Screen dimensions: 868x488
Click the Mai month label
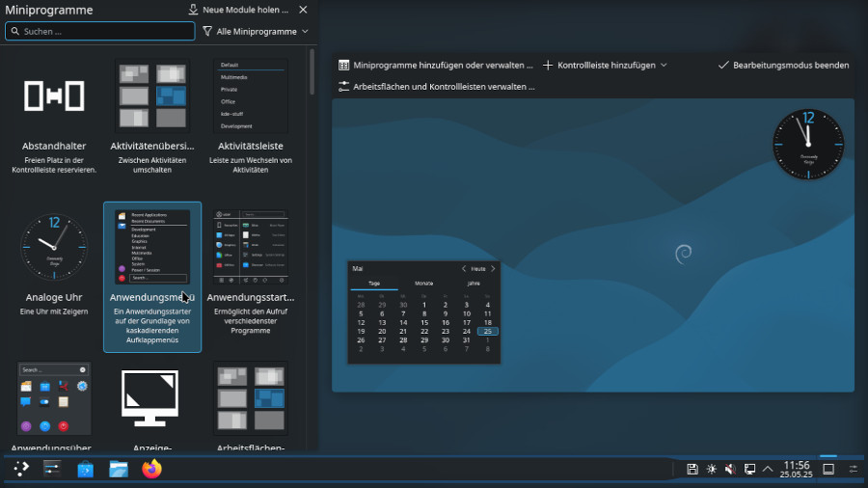[358, 269]
